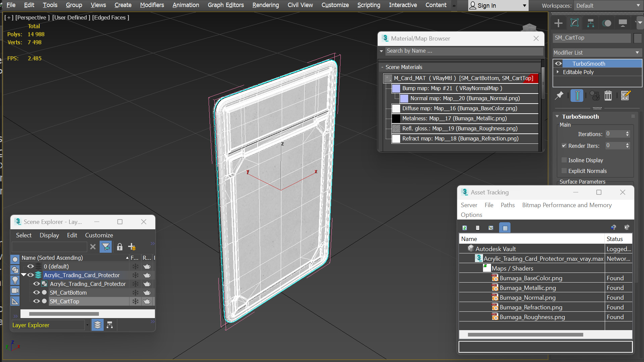Click Sort by Hierarchy icon at bottom

pyautogui.click(x=110, y=325)
